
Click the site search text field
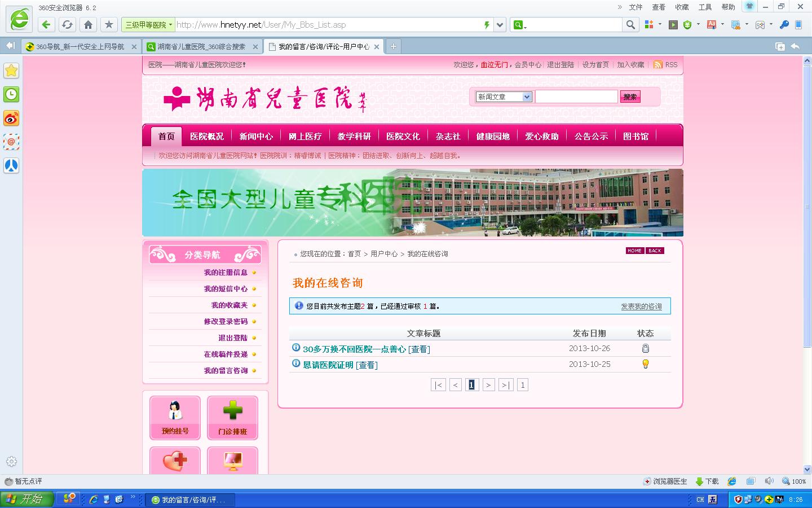576,97
